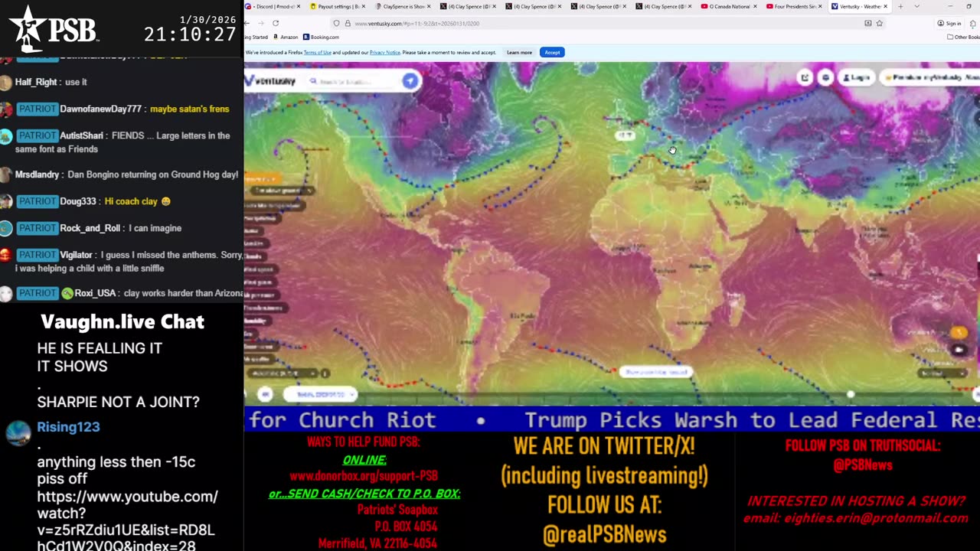
Task: Click the Ventusky Login button
Action: tap(856, 77)
